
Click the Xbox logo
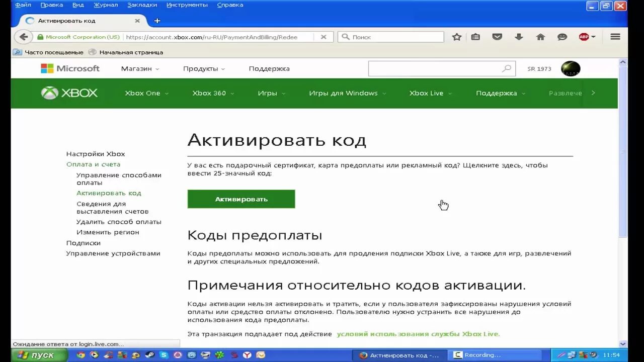[x=69, y=93]
